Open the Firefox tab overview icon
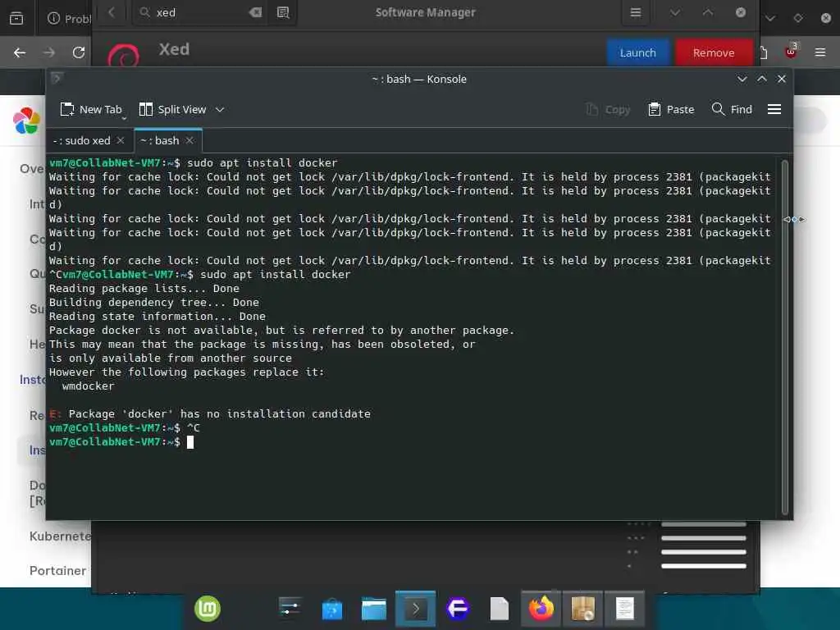Screen dimensions: 840x630 click(x=16, y=18)
